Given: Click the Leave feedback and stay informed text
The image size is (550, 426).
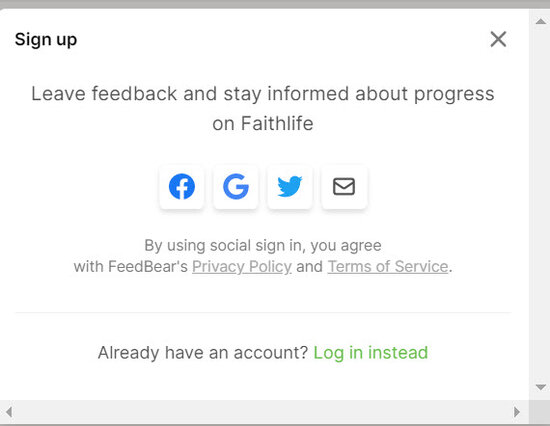Looking at the screenshot, I should (263, 108).
